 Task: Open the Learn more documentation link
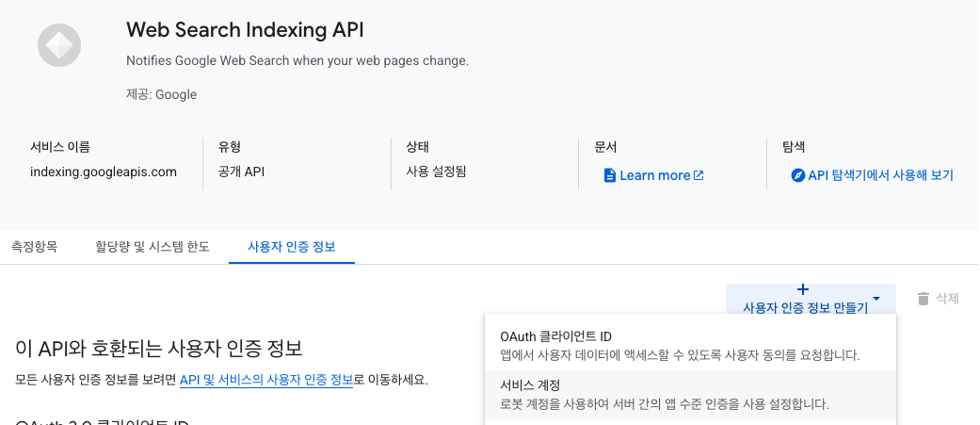(x=654, y=176)
